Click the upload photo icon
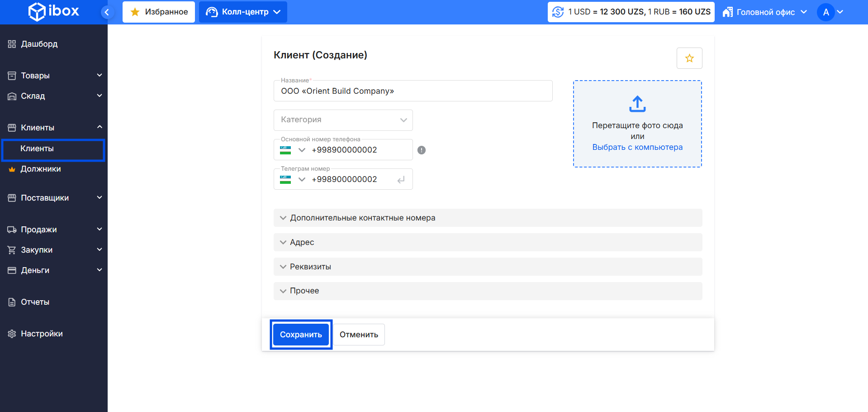868x412 pixels. [637, 104]
